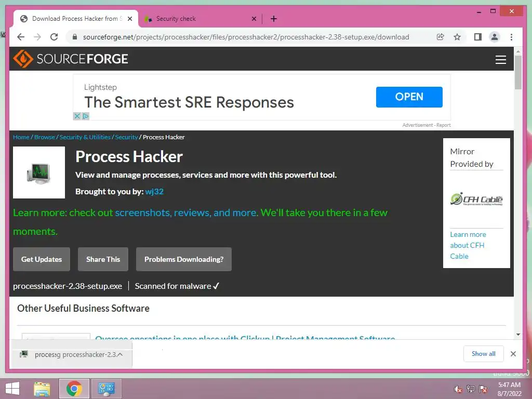Click the page vertical scrollbar thumb
Screen dimensions: 532x399
(x=518, y=72)
